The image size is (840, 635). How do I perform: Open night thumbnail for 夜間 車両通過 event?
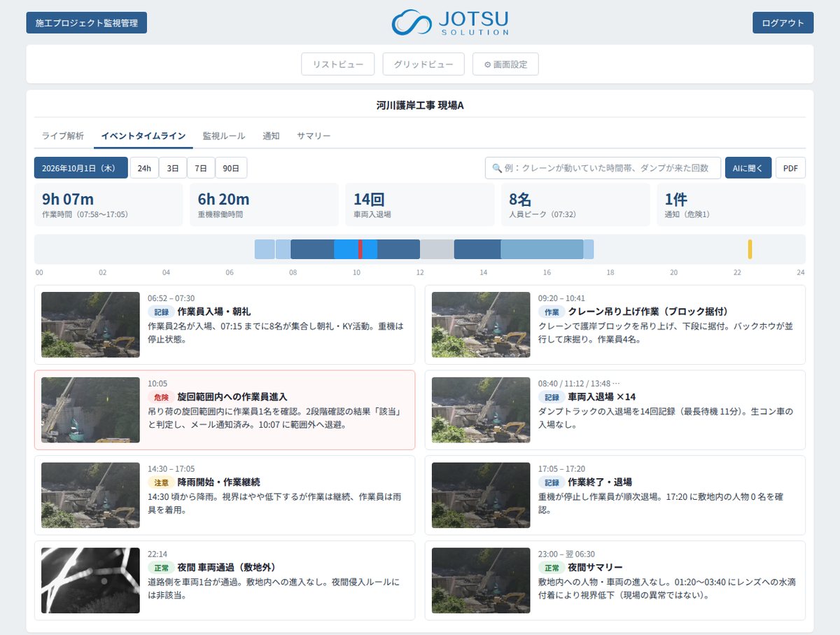90,580
